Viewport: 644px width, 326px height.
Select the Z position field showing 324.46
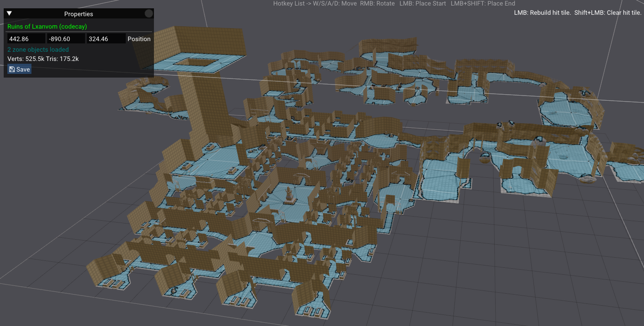click(106, 39)
